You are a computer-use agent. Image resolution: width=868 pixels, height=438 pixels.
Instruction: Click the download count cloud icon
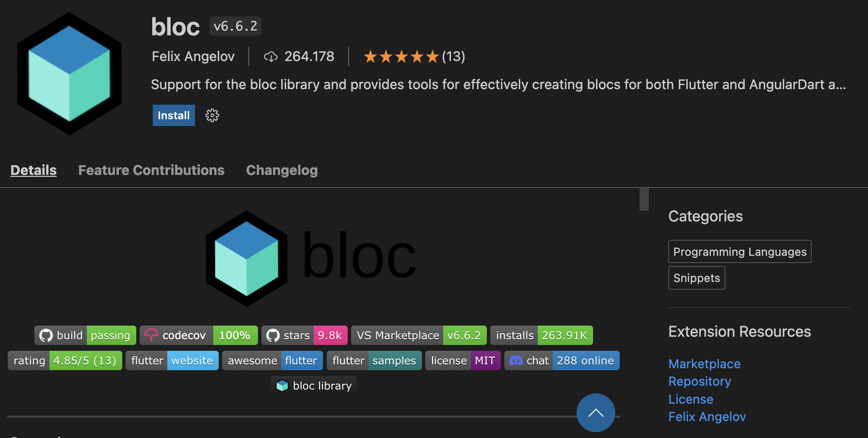point(271,56)
